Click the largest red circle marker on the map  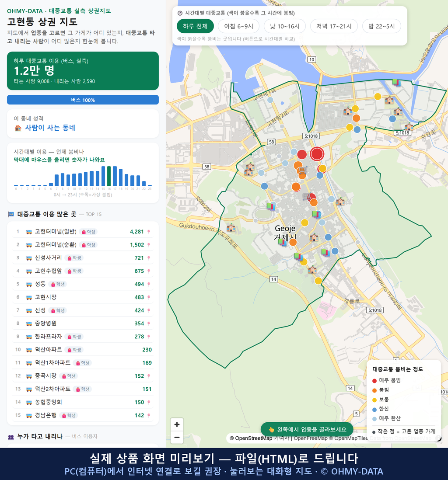click(x=317, y=154)
